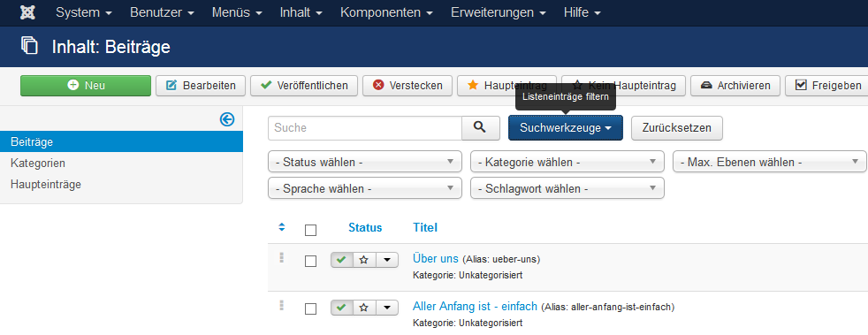The width and height of the screenshot is (868, 335).
Task: Open the Menüs menu
Action: point(237,12)
